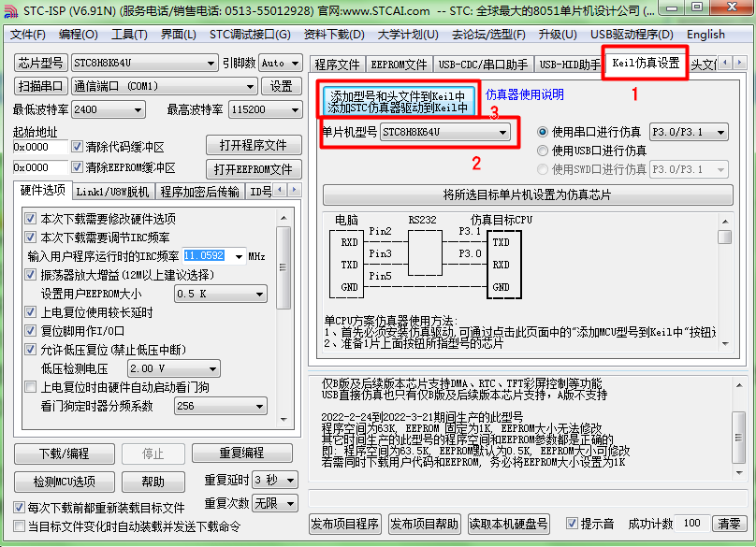The width and height of the screenshot is (756, 547).
Task: Enable 当目标文件变化时自动装载并发送下载命令
Action: point(19,526)
